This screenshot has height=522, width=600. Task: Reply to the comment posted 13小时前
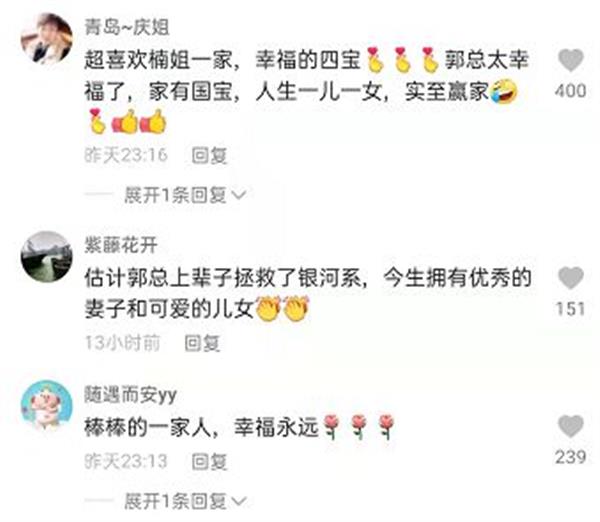pos(202,343)
